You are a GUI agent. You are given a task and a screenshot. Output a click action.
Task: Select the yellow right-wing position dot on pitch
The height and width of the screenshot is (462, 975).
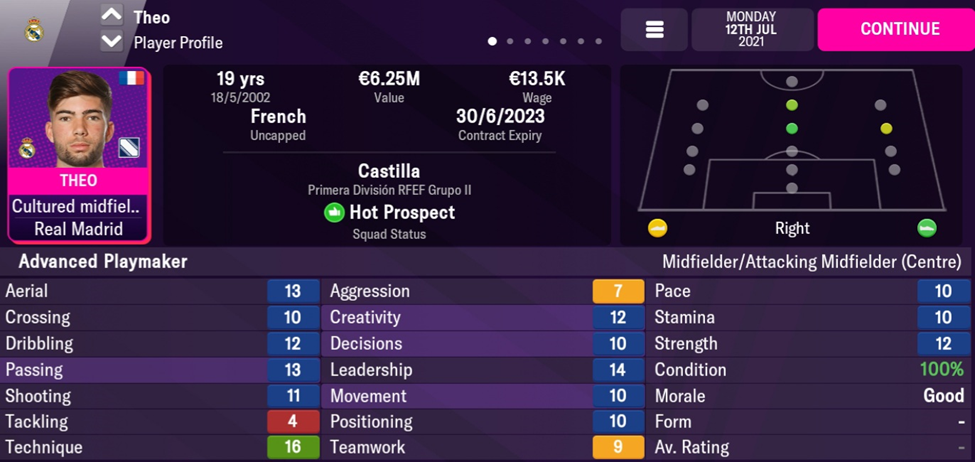click(x=886, y=129)
